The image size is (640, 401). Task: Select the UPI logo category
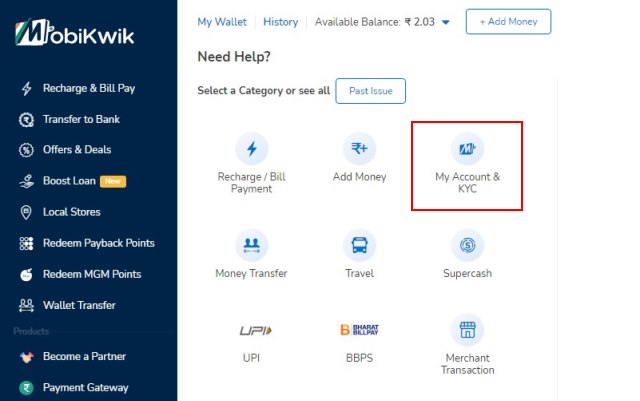pyautogui.click(x=256, y=330)
